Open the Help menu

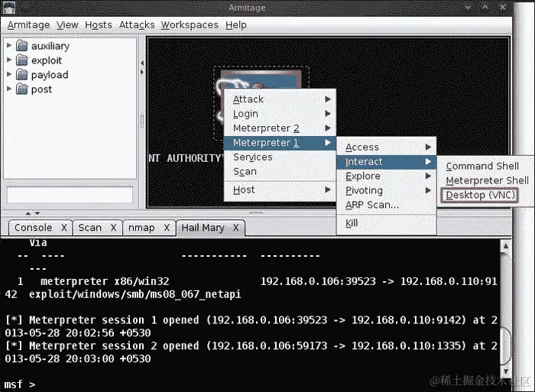pos(235,25)
